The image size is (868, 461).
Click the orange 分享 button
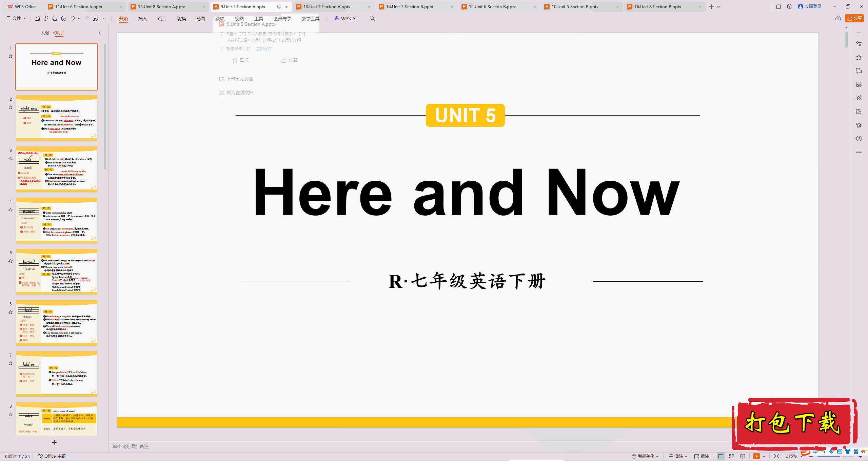[854, 18]
